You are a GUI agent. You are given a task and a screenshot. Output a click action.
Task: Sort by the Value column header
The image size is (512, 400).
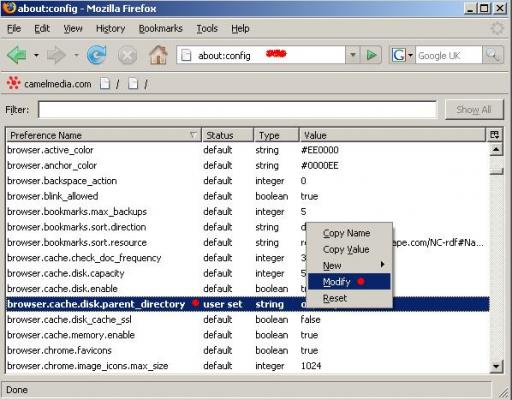(392, 135)
